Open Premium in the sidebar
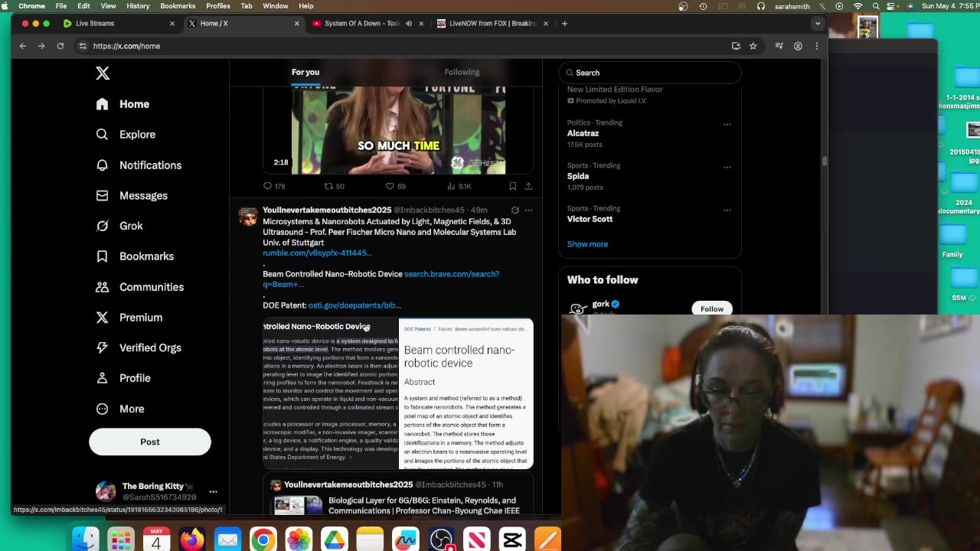The height and width of the screenshot is (551, 980). point(129,318)
